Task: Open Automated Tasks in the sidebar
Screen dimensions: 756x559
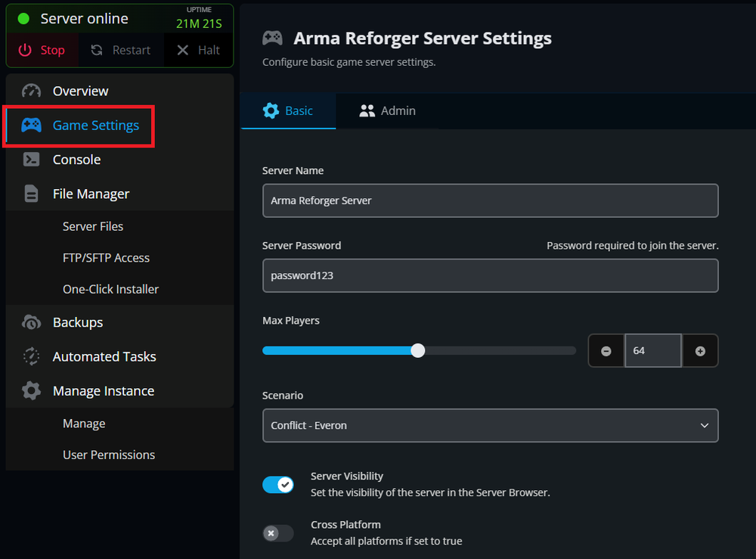Action: pyautogui.click(x=119, y=356)
